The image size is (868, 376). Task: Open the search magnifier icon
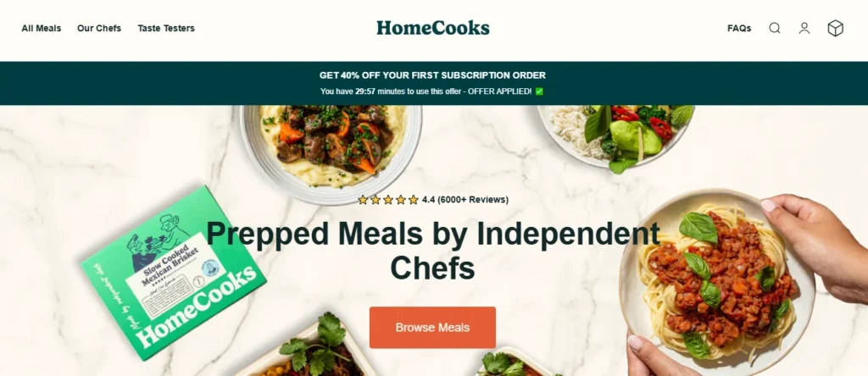[775, 28]
